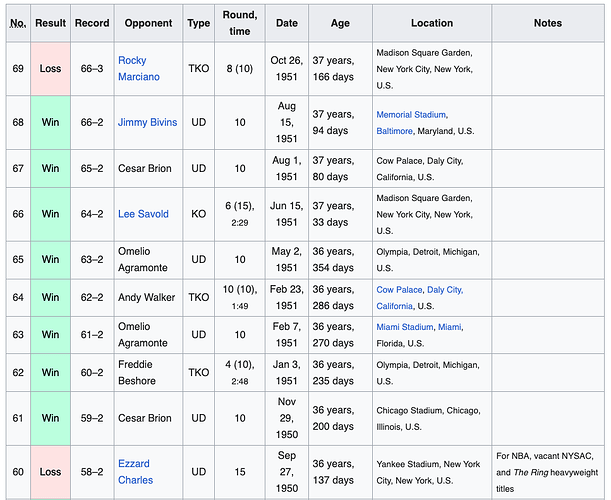The width and height of the screenshot is (611, 500).
Task: Click the Location column header
Action: coord(431,23)
